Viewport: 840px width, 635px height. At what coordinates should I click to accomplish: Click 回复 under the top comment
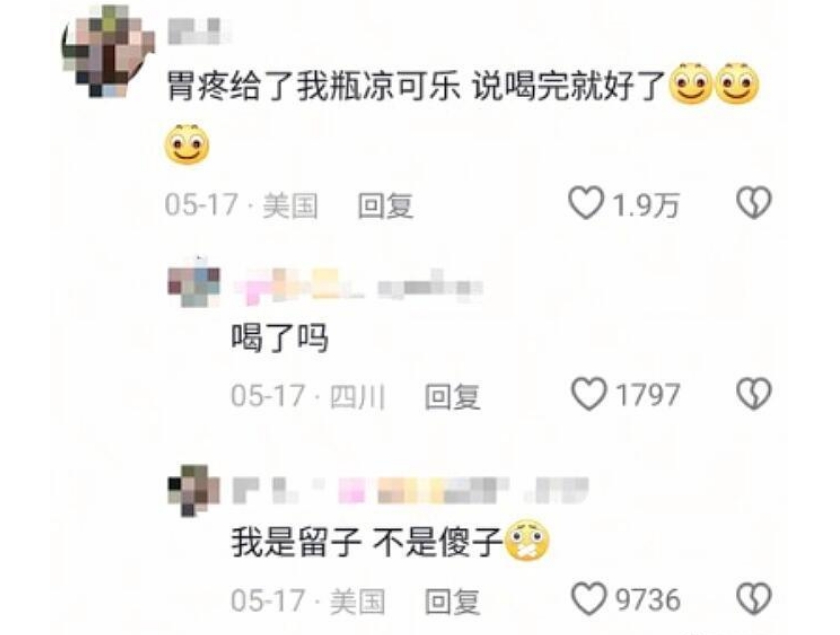pyautogui.click(x=386, y=206)
